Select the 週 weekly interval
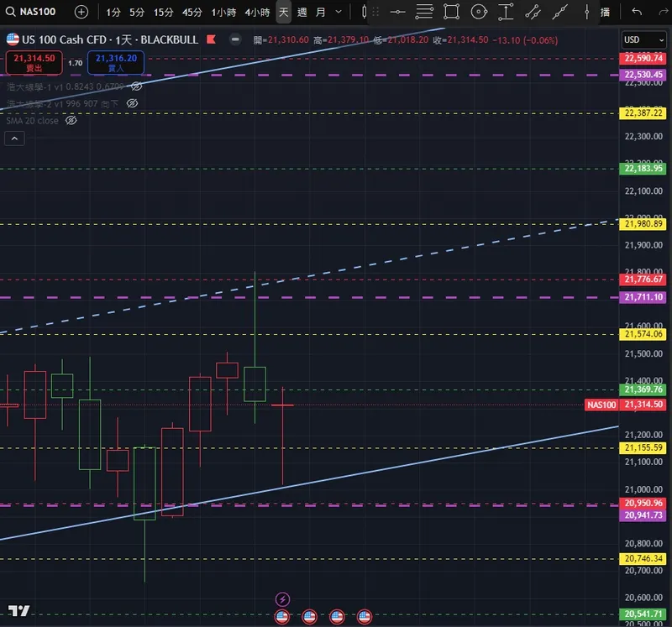672x627 pixels. point(302,13)
